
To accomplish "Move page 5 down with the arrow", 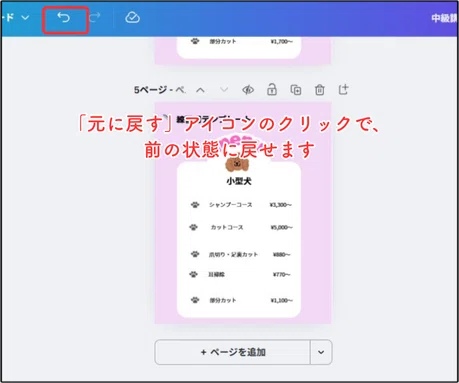I will coord(224,90).
